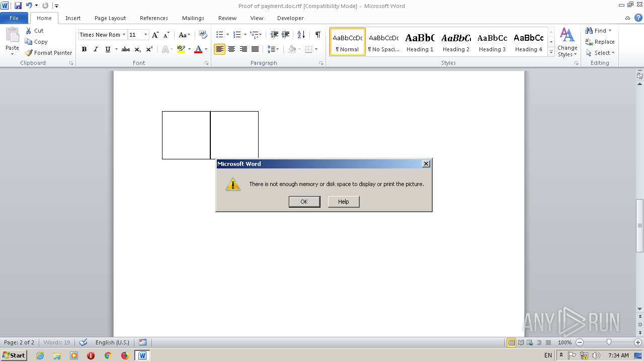Apply the Heading 1 style

coord(420,42)
